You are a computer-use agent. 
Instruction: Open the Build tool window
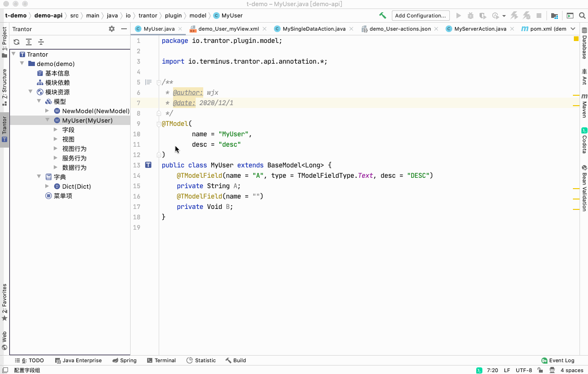click(x=236, y=360)
